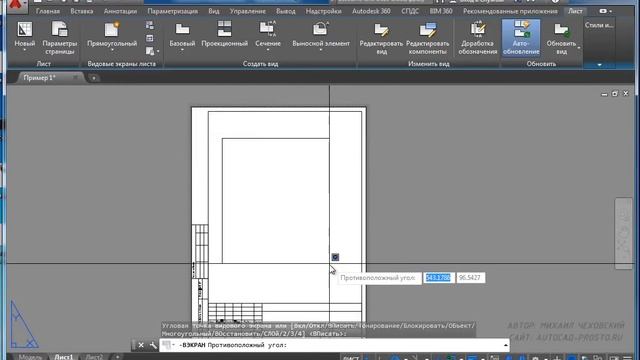Screen dimensions: 640x360
Task: Close the command line with X icon
Action: (141, 345)
